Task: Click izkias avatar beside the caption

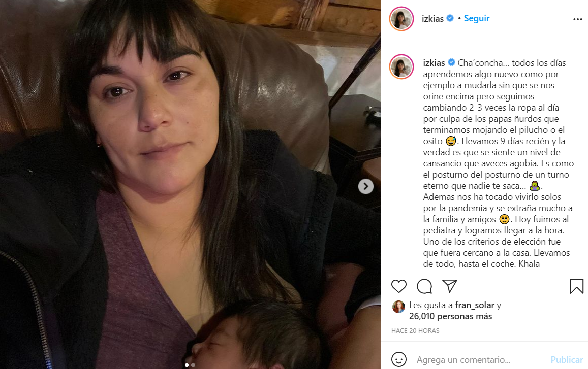Action: (x=401, y=66)
